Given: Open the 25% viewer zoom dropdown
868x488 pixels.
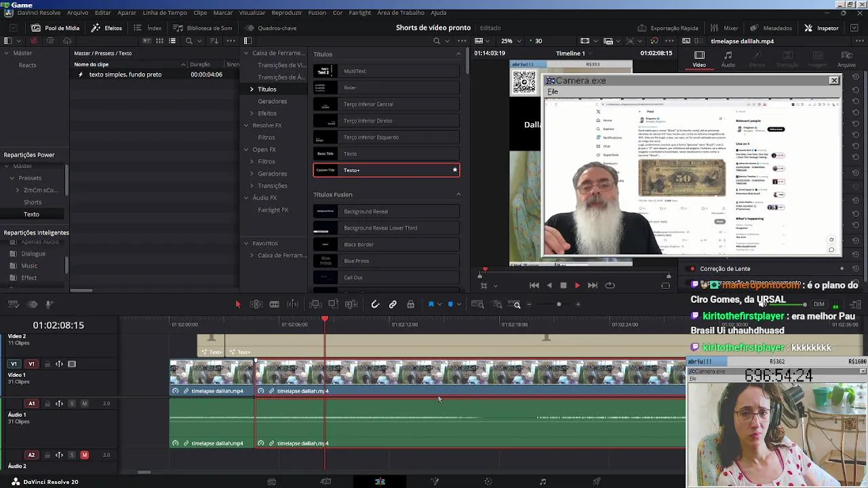Looking at the screenshot, I should [511, 41].
